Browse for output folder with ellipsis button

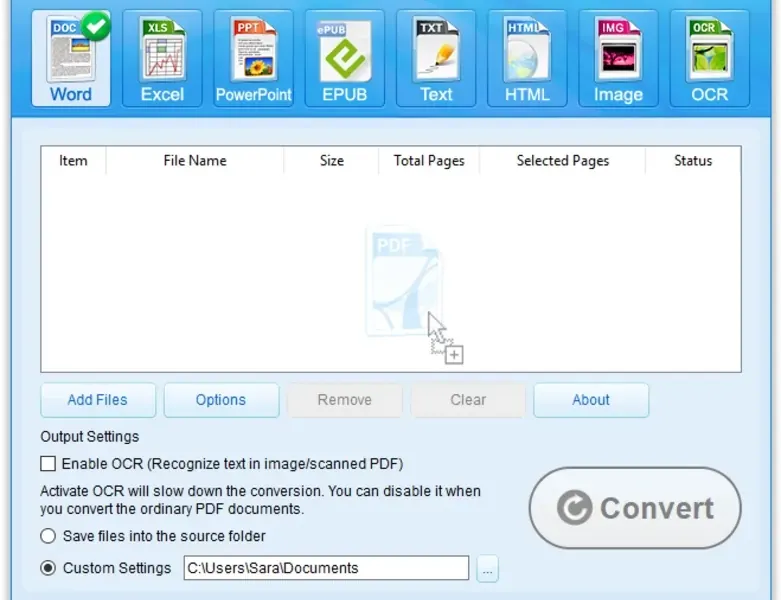(x=487, y=569)
